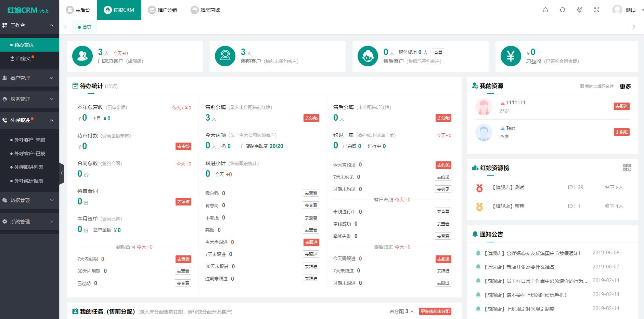Click the QR code icon in 红娘资源榜
Viewport: 644px width, 319px height.
click(x=627, y=168)
